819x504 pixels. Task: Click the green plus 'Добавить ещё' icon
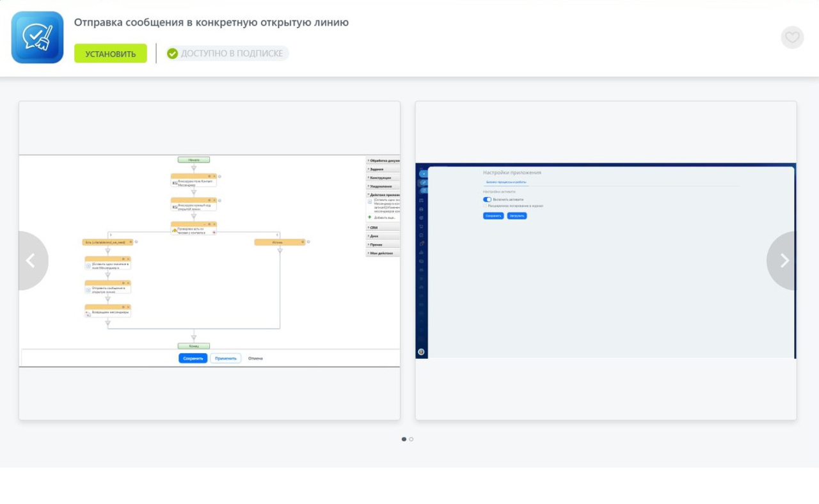[x=370, y=217]
